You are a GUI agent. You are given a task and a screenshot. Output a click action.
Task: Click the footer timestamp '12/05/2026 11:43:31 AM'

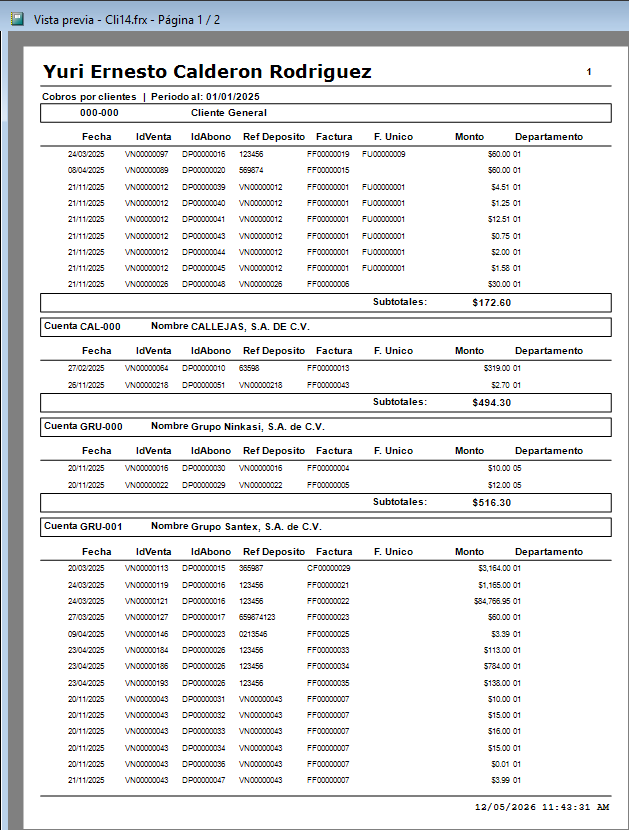point(542,807)
